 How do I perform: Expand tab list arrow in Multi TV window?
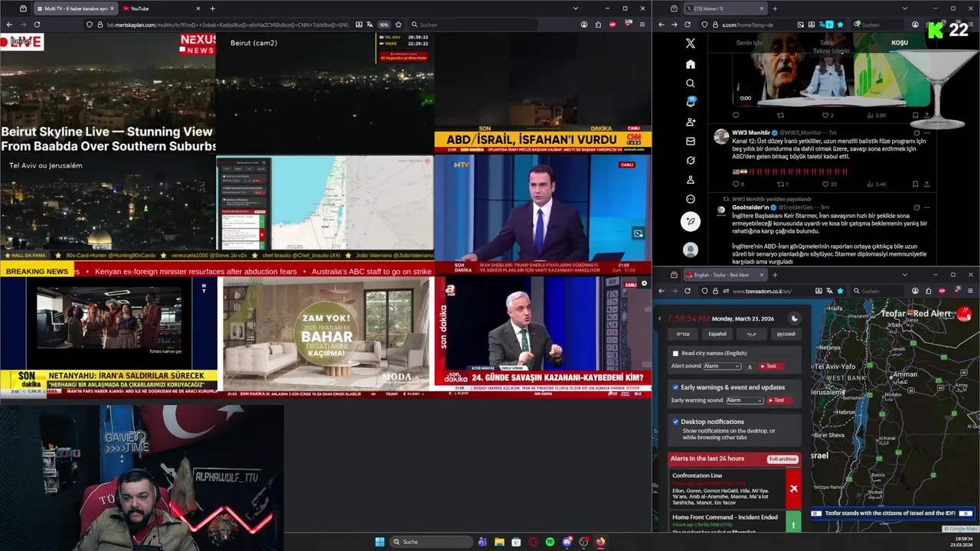pos(575,8)
